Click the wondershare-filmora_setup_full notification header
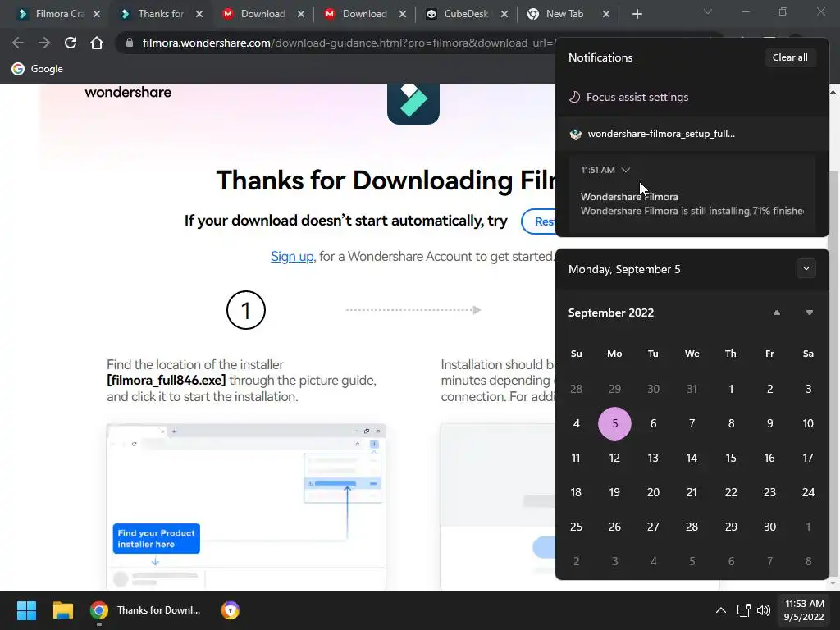 click(x=692, y=134)
